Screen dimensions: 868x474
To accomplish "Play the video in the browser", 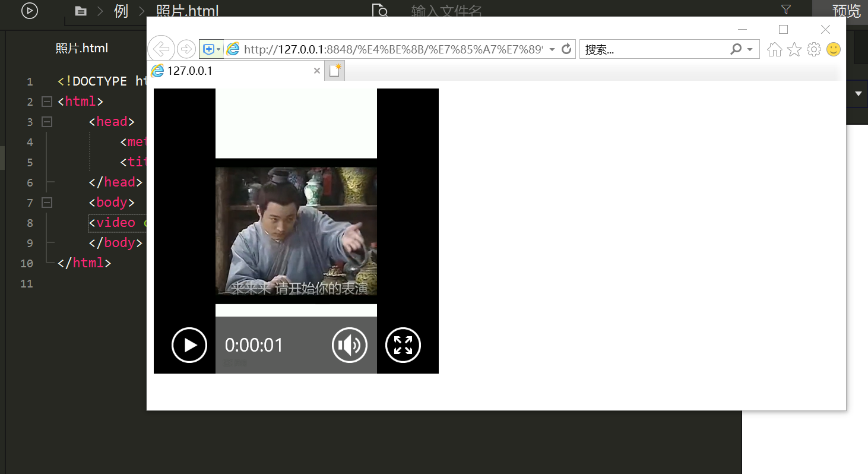I will point(189,345).
